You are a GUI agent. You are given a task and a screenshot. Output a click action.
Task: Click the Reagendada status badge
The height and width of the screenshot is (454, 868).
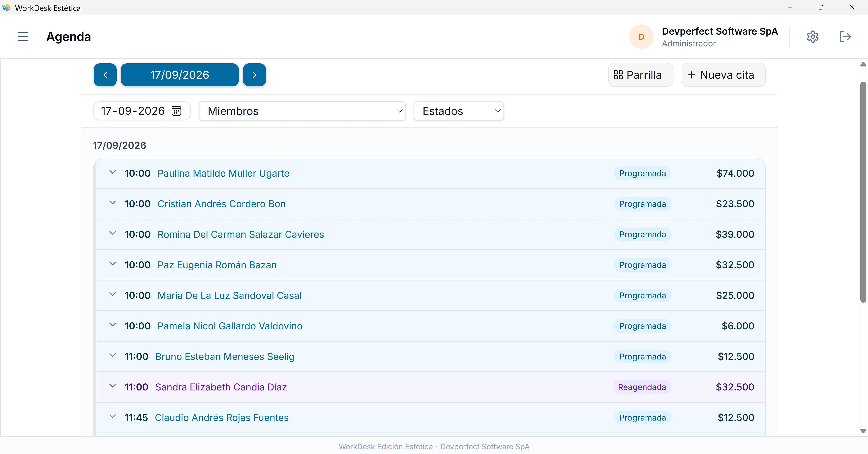[642, 387]
